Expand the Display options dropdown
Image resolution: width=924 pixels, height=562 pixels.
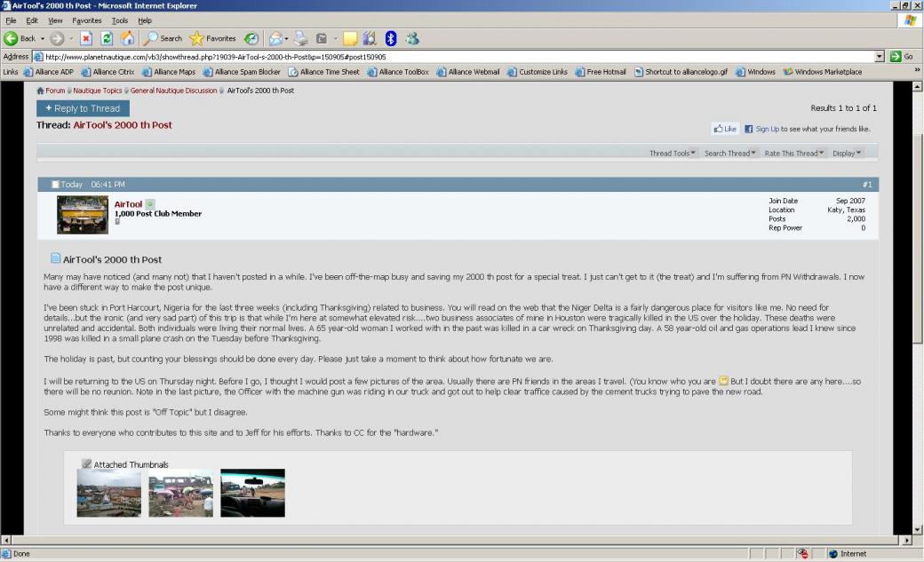click(847, 153)
